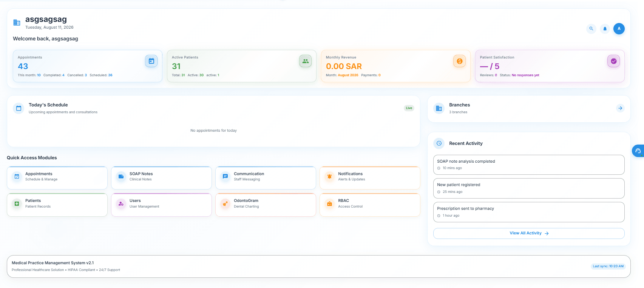The width and height of the screenshot is (644, 288).
Task: Click the 'Active: 30' patient stat
Action: point(196,75)
